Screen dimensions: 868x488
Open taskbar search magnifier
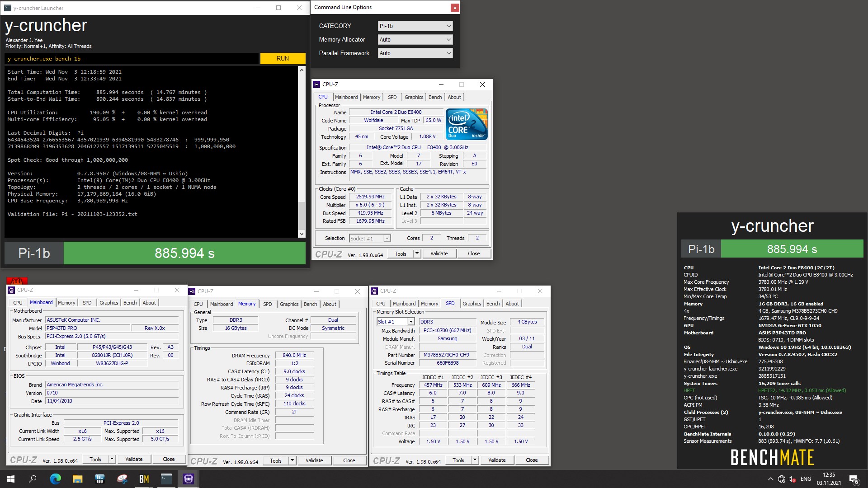tap(33, 479)
